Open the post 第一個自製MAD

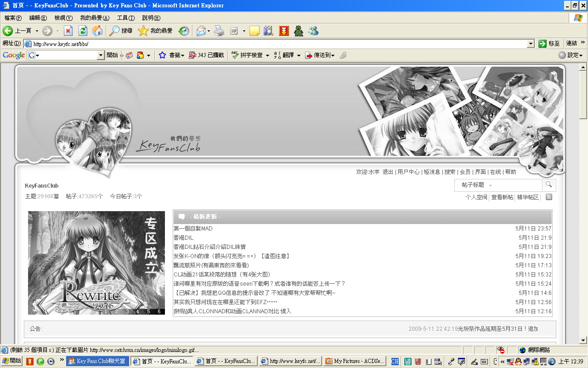point(193,229)
